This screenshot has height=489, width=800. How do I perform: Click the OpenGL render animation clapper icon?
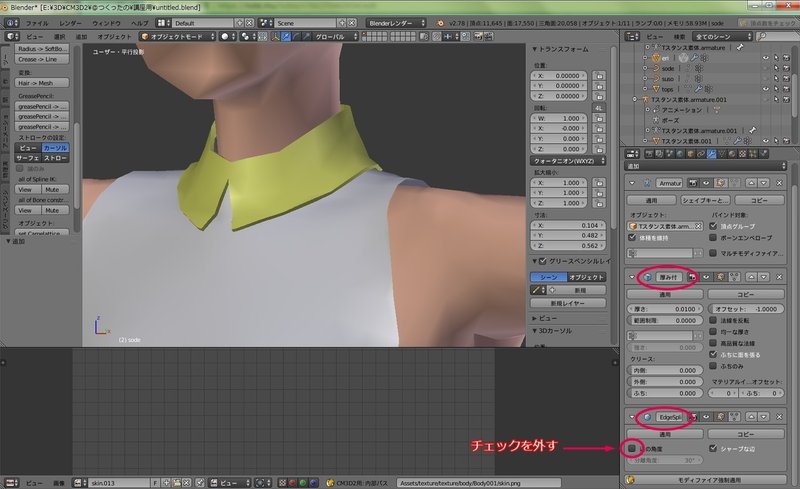488,37
